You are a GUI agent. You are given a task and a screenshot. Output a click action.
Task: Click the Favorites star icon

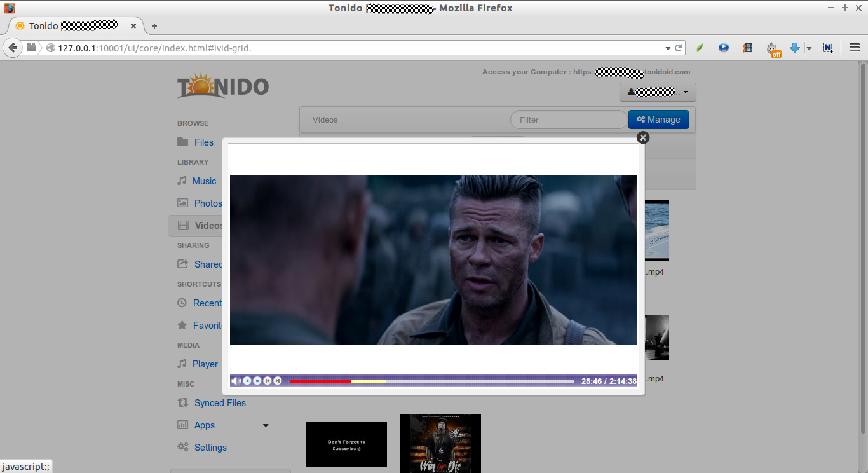[182, 325]
